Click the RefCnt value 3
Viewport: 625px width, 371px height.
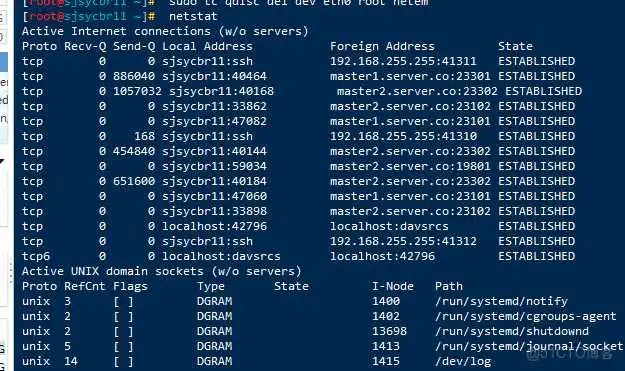[67, 302]
